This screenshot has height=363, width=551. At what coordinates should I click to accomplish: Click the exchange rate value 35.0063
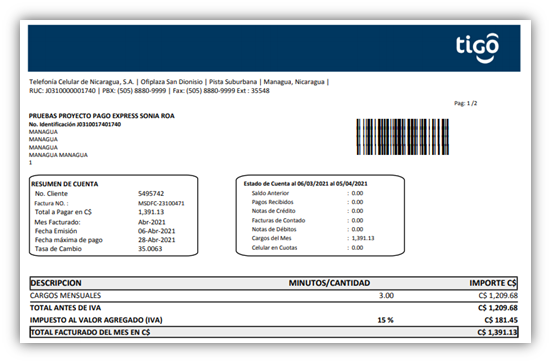(x=150, y=249)
